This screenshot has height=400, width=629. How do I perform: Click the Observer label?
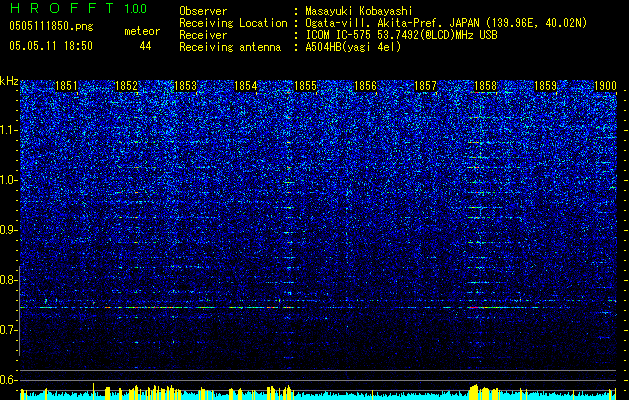point(203,11)
